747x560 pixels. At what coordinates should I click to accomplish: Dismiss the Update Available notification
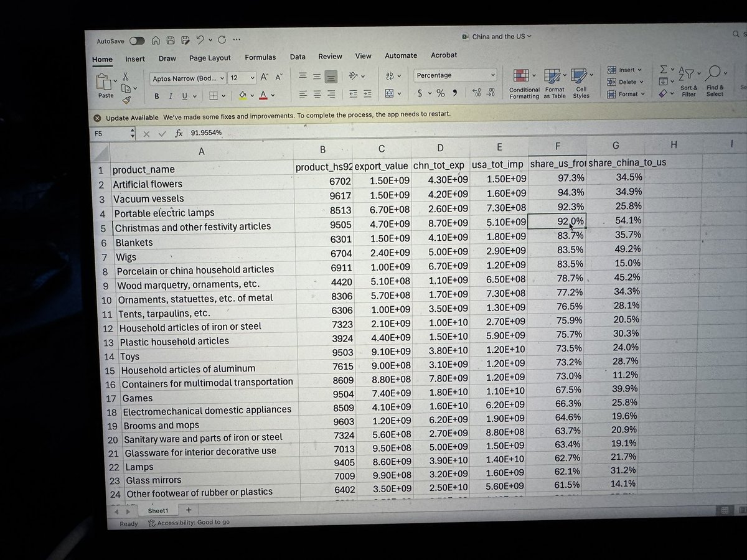[x=98, y=118]
